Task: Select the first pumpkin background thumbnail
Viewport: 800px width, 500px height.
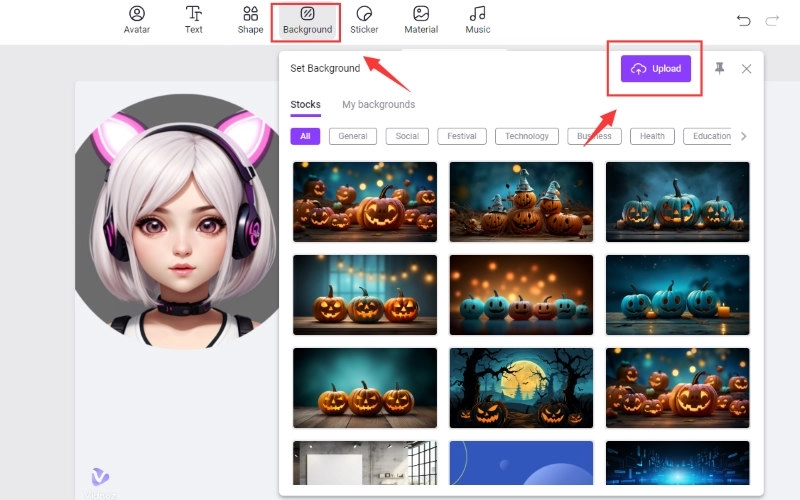Action: tap(364, 201)
